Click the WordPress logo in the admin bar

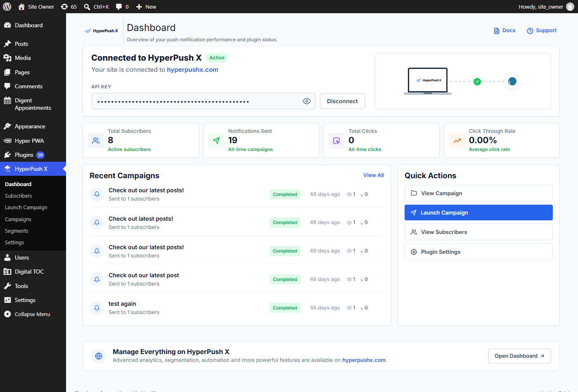tap(7, 7)
